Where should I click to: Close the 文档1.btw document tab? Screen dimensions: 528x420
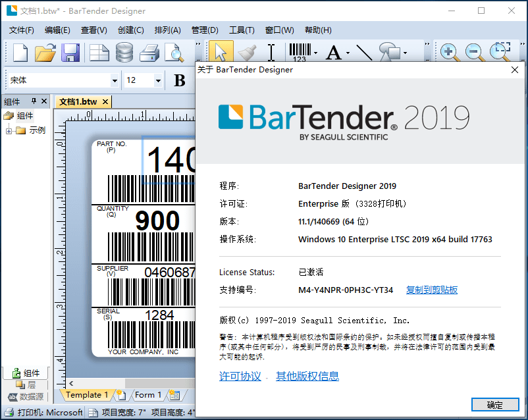pyautogui.click(x=105, y=102)
